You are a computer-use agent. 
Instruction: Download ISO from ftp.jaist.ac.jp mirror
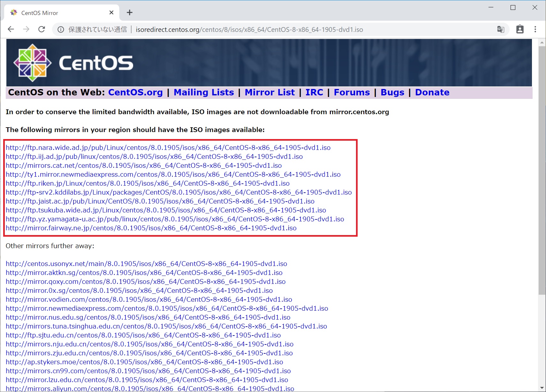(x=160, y=201)
